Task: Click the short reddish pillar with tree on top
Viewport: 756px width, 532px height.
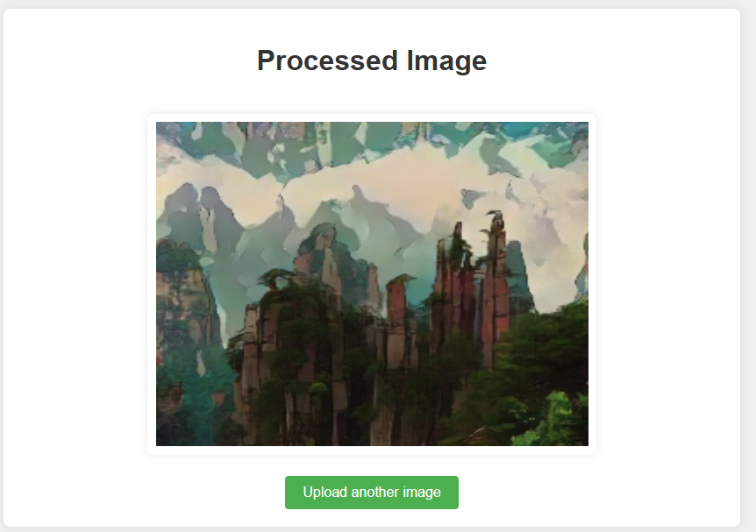Action: pyautogui.click(x=396, y=309)
